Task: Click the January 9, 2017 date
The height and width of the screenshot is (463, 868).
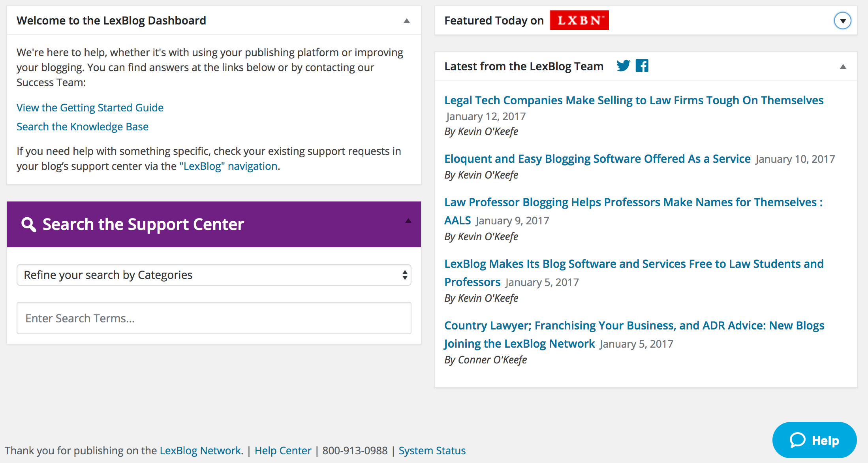Action: (513, 220)
